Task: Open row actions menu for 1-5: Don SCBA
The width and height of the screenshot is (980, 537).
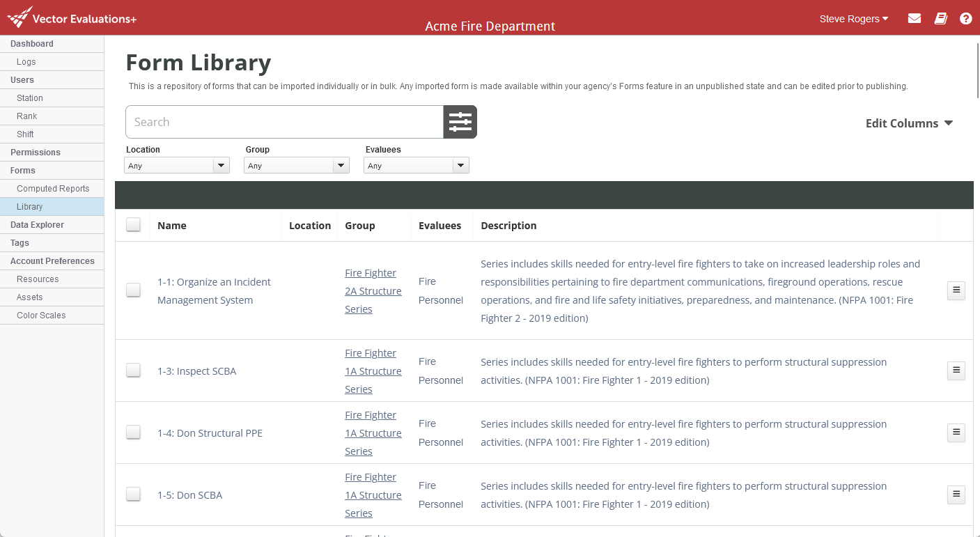Action: point(956,495)
